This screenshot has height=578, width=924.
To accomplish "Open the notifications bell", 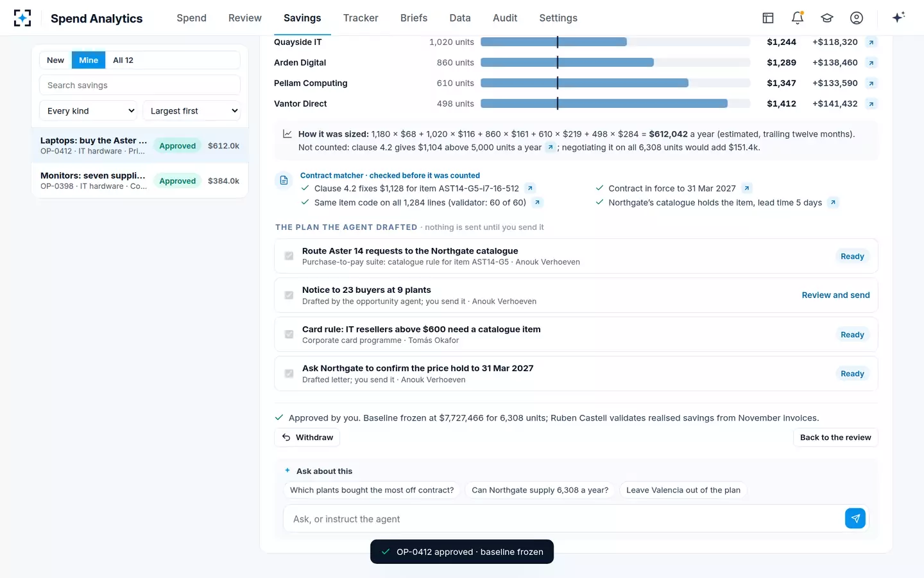I will click(x=798, y=18).
